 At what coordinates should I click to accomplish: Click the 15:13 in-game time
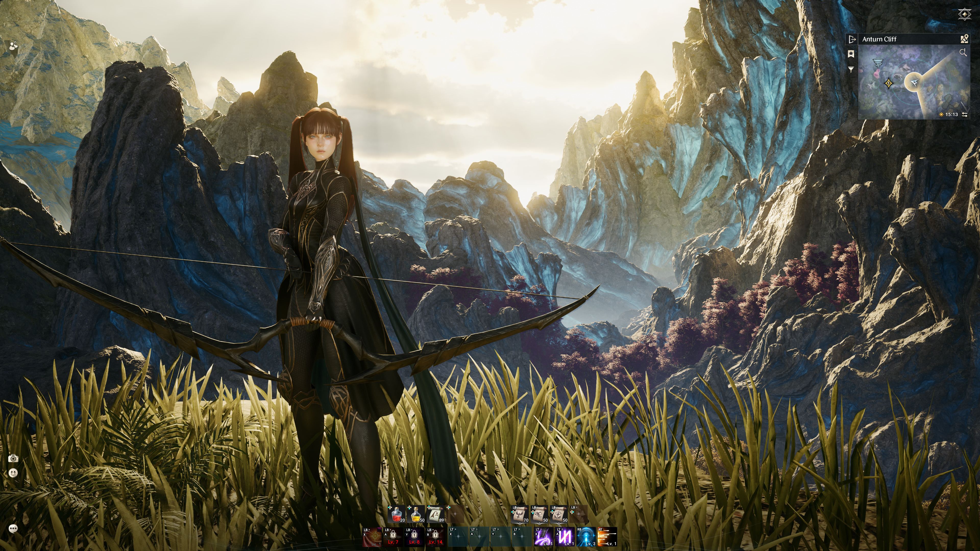(951, 115)
